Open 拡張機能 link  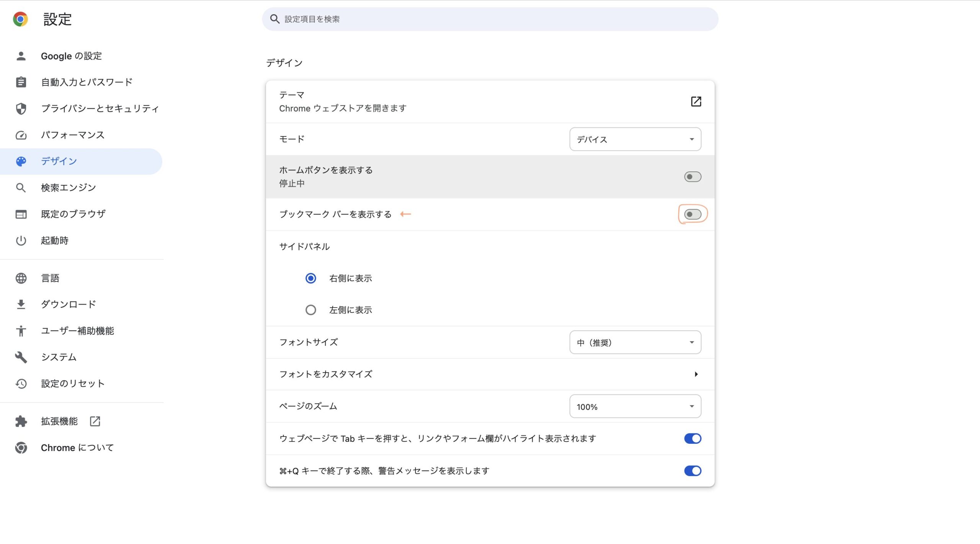pyautogui.click(x=81, y=422)
